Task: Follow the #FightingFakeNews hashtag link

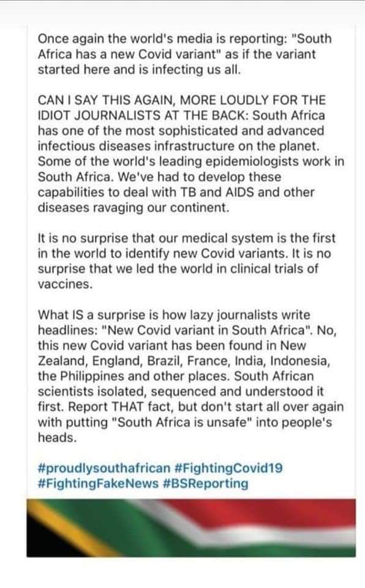Action: [x=98, y=483]
